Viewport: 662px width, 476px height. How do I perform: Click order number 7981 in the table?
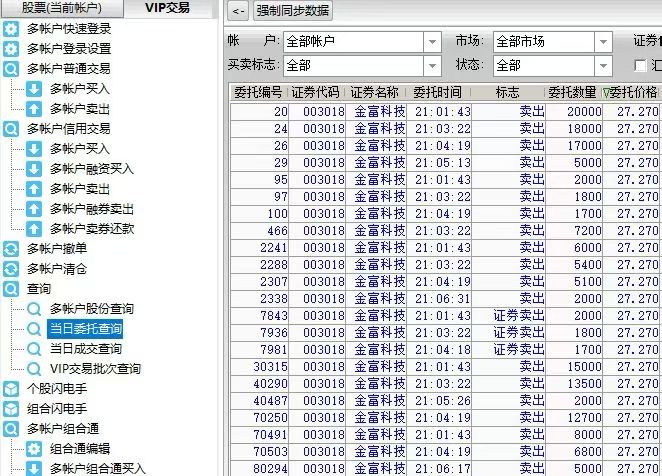[x=274, y=350]
